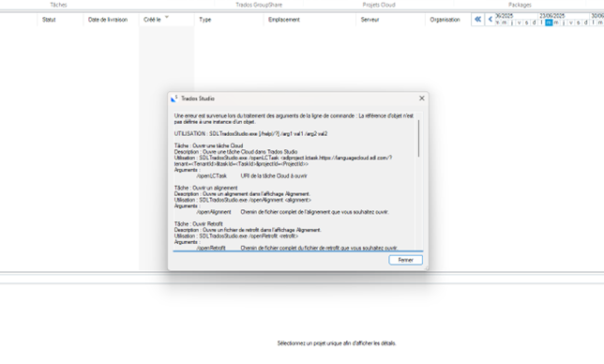Viewport: 604px width, 364px height.
Task: Click 'UTILISATION : SDLTradosStudio.exe' line
Action: coord(250,133)
